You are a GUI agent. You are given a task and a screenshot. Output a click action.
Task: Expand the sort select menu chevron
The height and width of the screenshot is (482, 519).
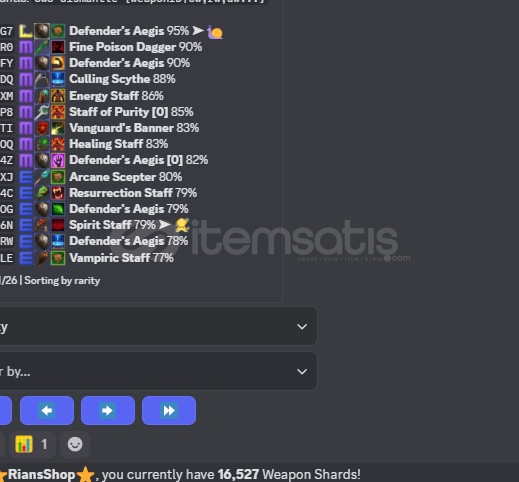click(x=302, y=326)
